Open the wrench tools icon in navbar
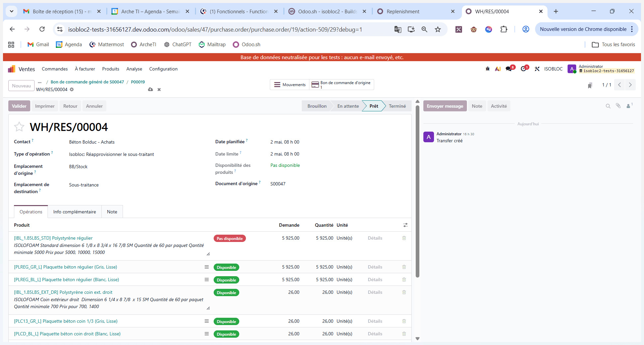 point(537,69)
